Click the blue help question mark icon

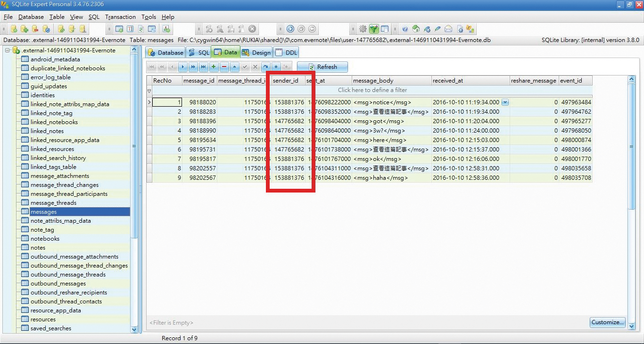[x=405, y=29]
